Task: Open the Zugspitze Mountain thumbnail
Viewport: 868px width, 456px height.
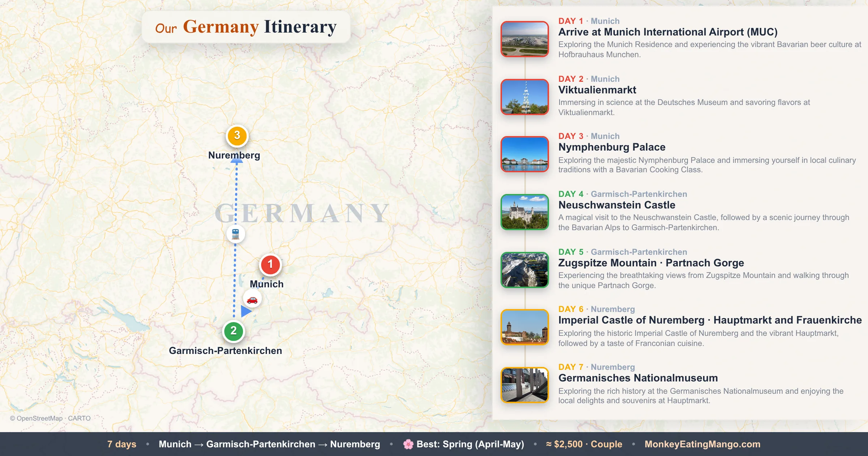Action: click(524, 270)
